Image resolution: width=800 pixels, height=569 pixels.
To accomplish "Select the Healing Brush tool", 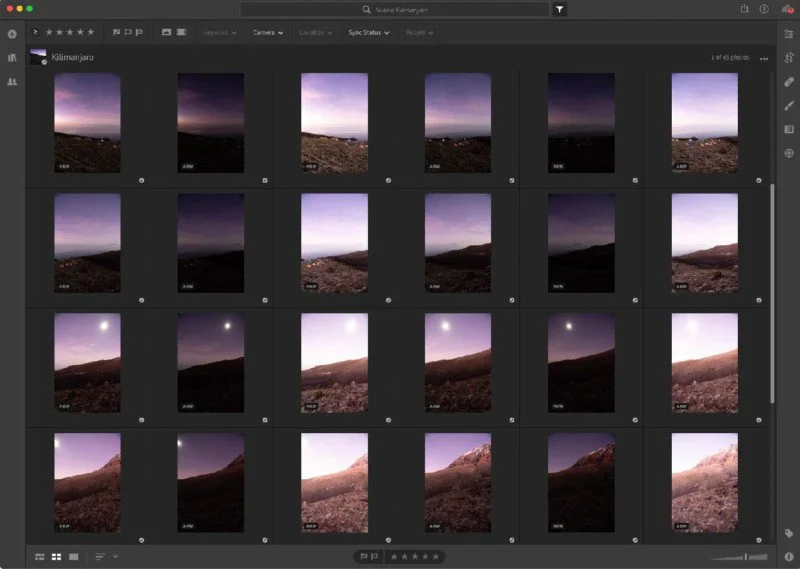I will 789,82.
